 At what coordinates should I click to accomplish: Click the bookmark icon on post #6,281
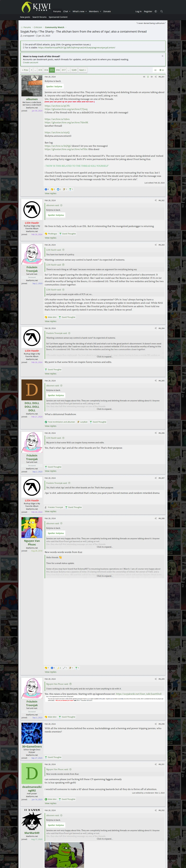148,77
